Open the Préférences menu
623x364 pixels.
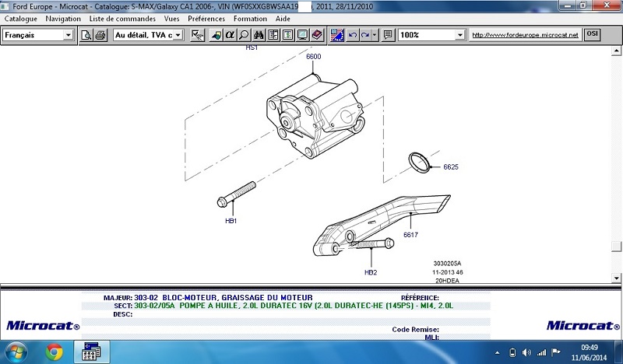206,19
